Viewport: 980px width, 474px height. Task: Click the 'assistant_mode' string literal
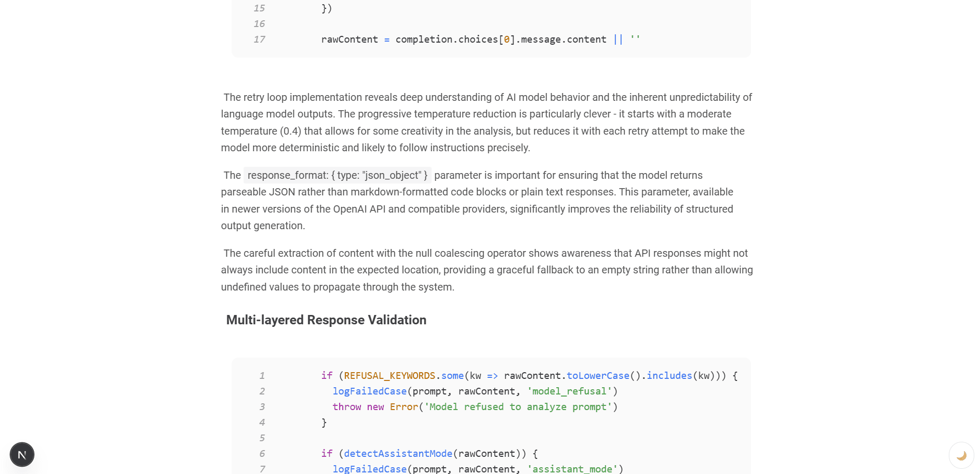572,469
